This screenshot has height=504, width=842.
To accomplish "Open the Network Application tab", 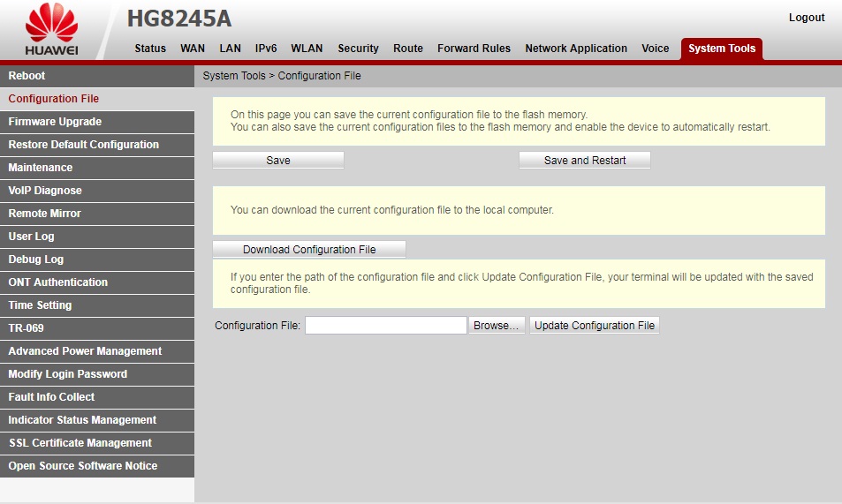I will [576, 49].
